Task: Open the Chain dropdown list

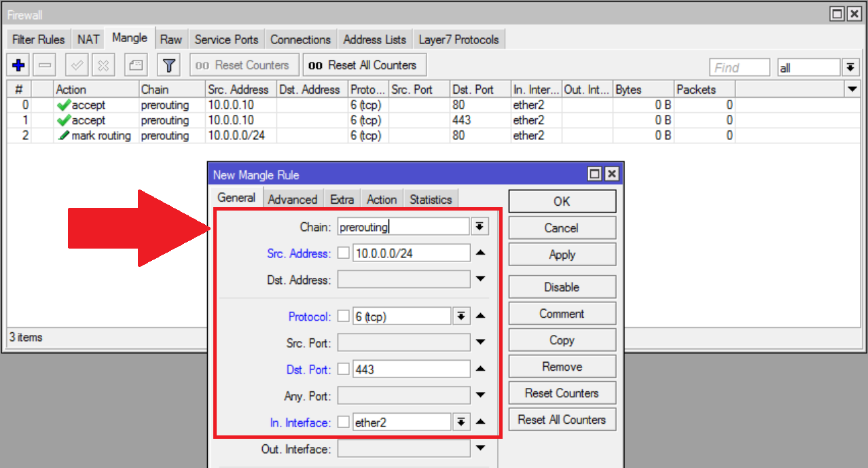Action: pyautogui.click(x=480, y=227)
